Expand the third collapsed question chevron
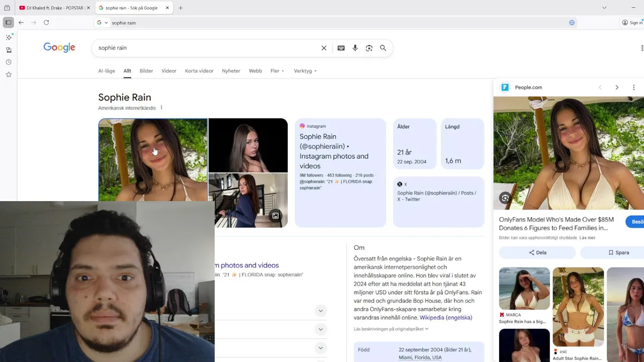The image size is (644, 362). tap(320, 348)
